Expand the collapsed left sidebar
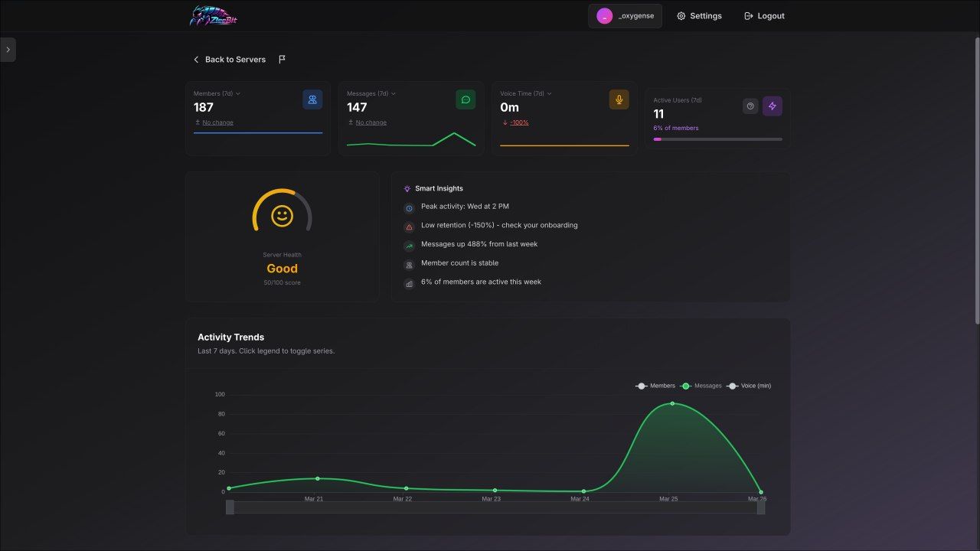 [8, 50]
